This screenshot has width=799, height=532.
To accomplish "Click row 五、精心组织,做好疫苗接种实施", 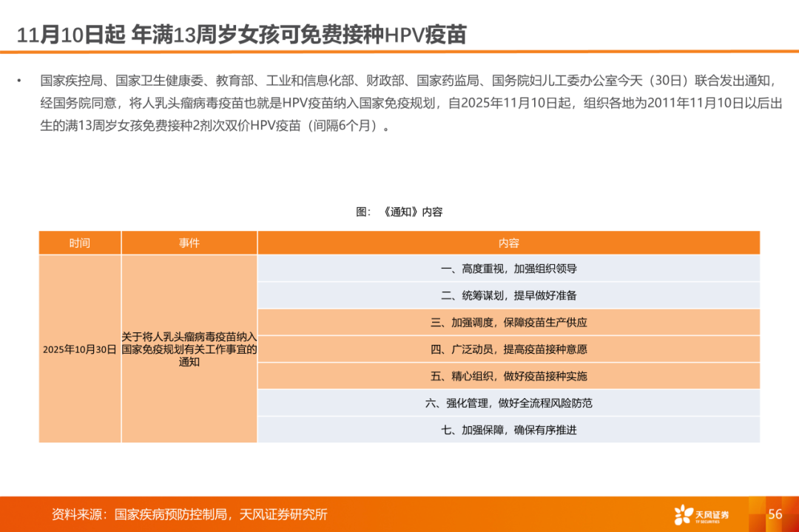I will pyautogui.click(x=508, y=376).
